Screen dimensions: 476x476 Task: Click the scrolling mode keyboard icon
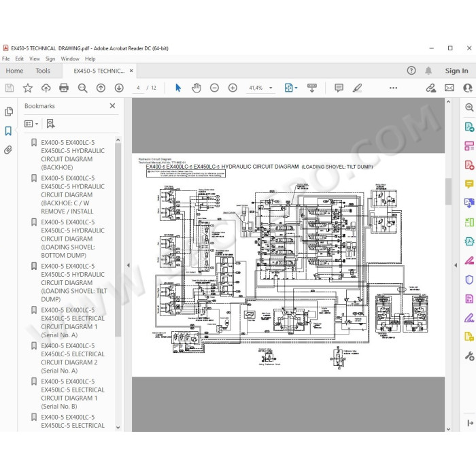pos(311,88)
